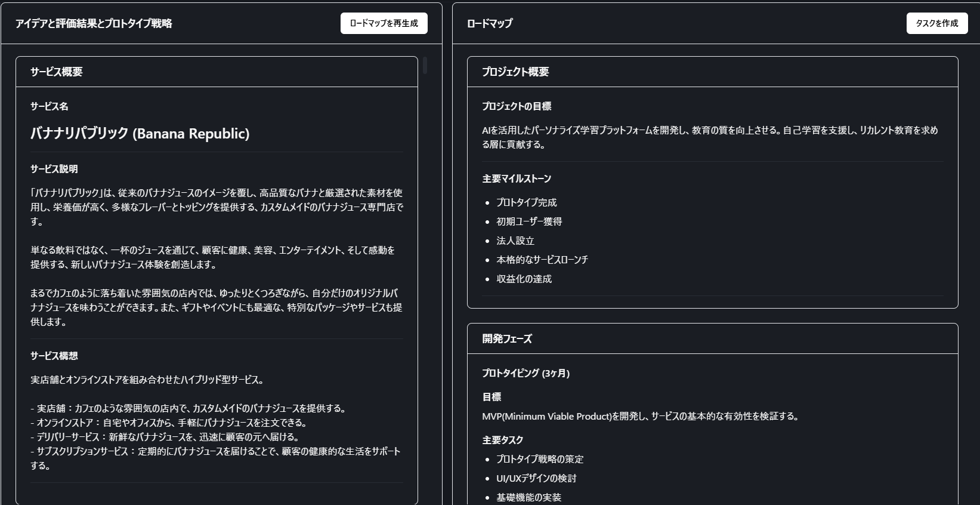Click the left panel vertical scrollbar thumb

tap(425, 65)
